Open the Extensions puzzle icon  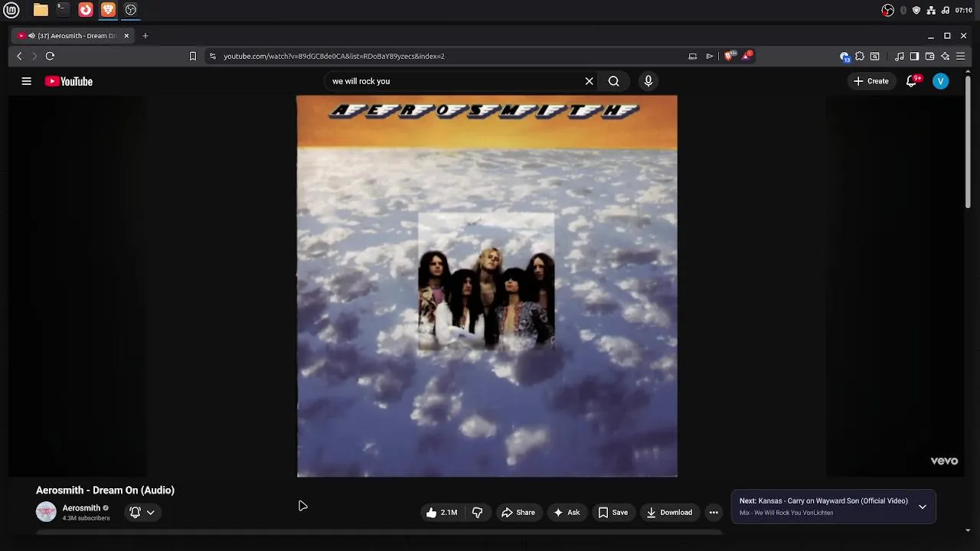860,56
